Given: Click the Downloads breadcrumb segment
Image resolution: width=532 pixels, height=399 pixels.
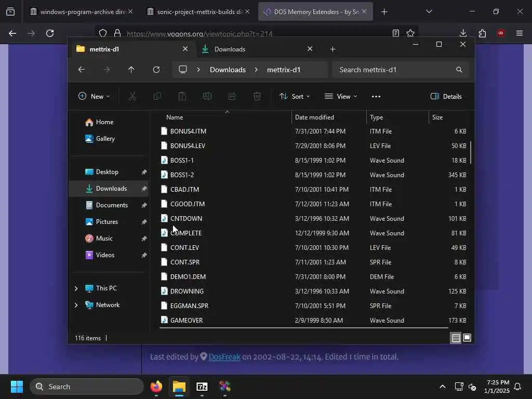Looking at the screenshot, I should (x=228, y=70).
